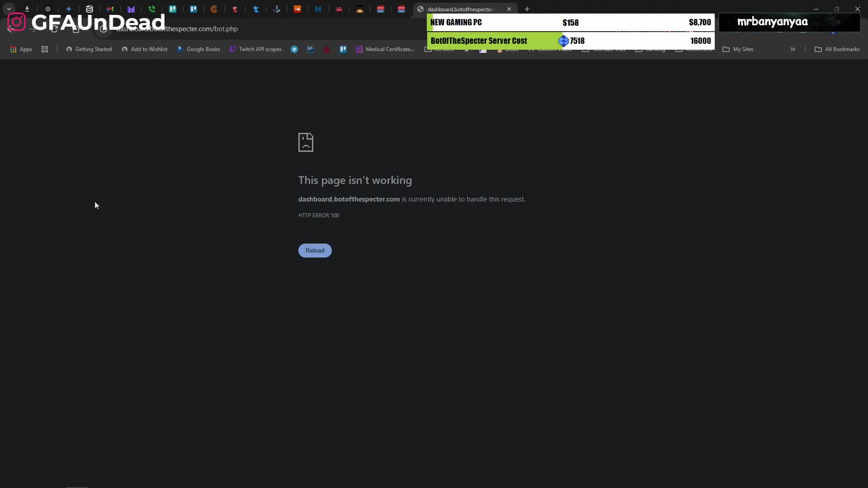The width and height of the screenshot is (868, 488).
Task: Click the Reload button on error page
Action: 315,250
